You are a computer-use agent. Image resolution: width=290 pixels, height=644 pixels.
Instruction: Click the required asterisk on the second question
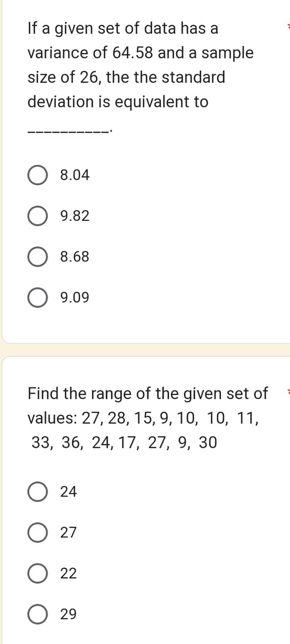point(288,390)
